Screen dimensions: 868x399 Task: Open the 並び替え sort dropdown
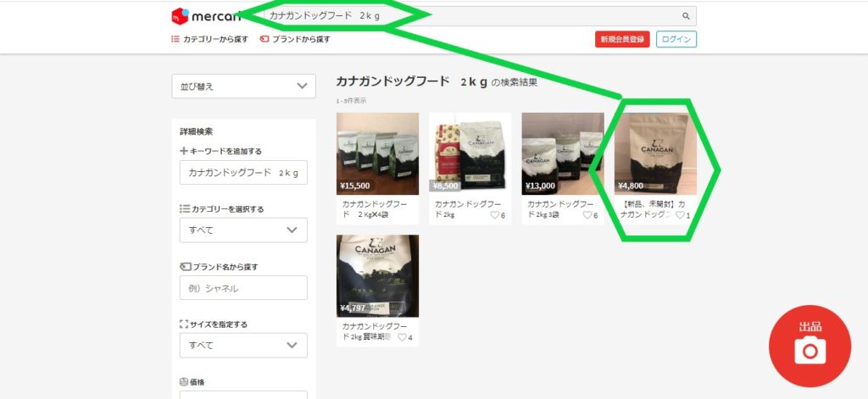[243, 86]
